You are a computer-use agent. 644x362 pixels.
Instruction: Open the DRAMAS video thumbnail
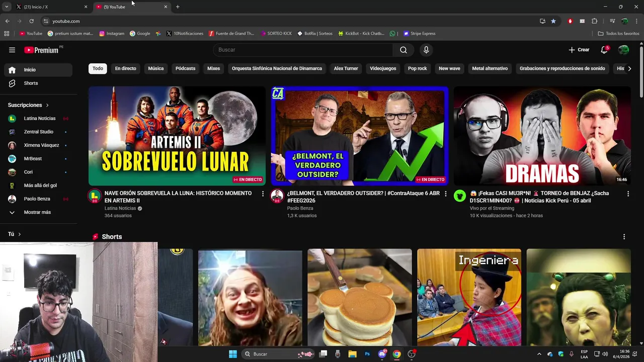(542, 136)
